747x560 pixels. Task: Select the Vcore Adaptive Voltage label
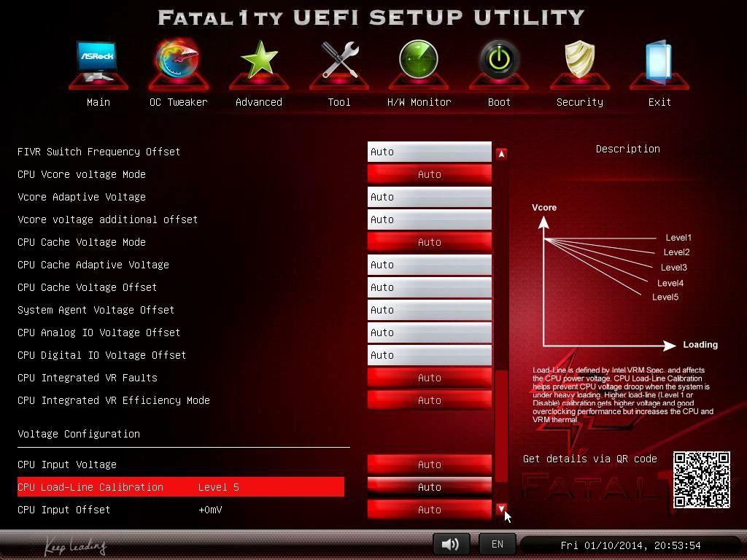coord(82,197)
